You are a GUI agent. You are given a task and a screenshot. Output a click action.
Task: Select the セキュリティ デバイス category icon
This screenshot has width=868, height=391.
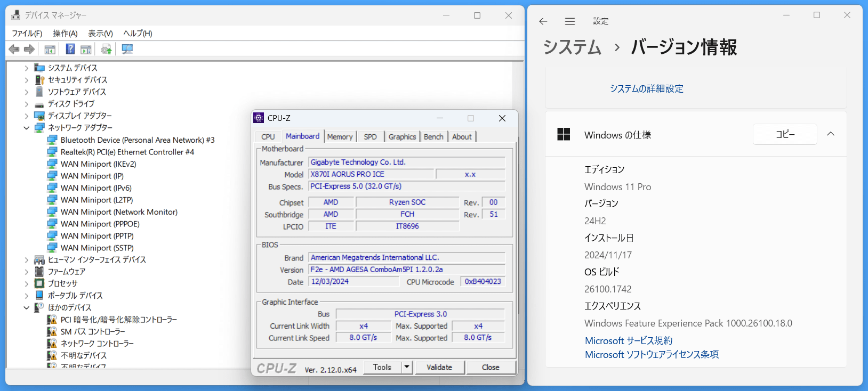click(x=39, y=79)
